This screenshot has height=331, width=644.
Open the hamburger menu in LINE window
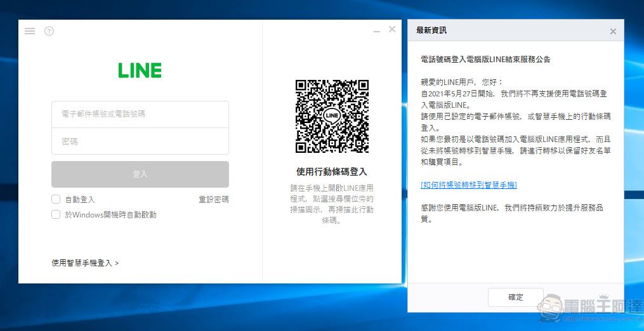[x=30, y=31]
